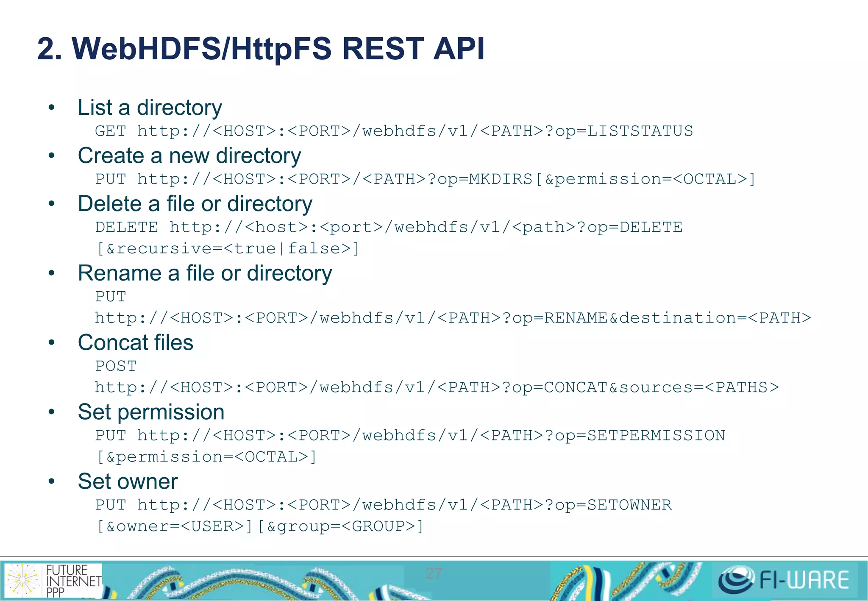Image resolution: width=868 pixels, height=601 pixels.
Task: Click the slide page number 27
Action: pyautogui.click(x=434, y=573)
